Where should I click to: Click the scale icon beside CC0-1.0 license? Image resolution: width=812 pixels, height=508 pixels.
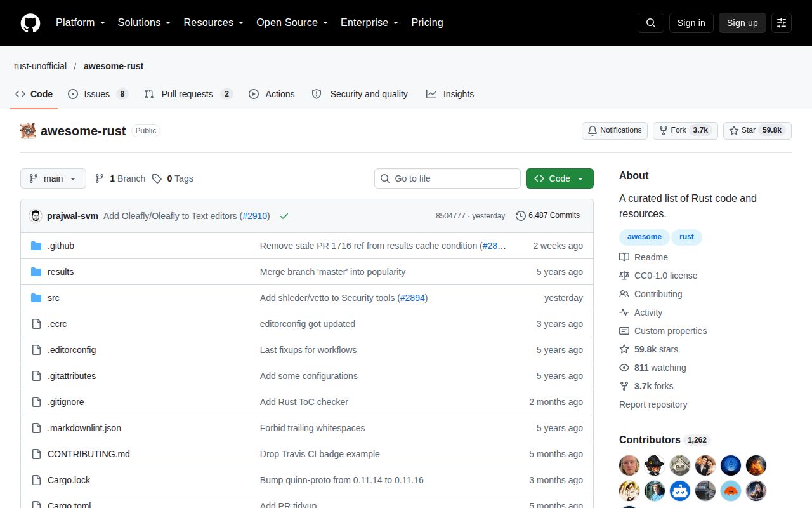624,276
